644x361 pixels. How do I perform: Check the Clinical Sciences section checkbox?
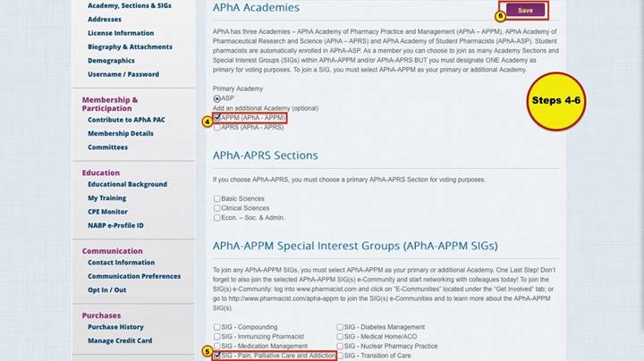coord(216,208)
